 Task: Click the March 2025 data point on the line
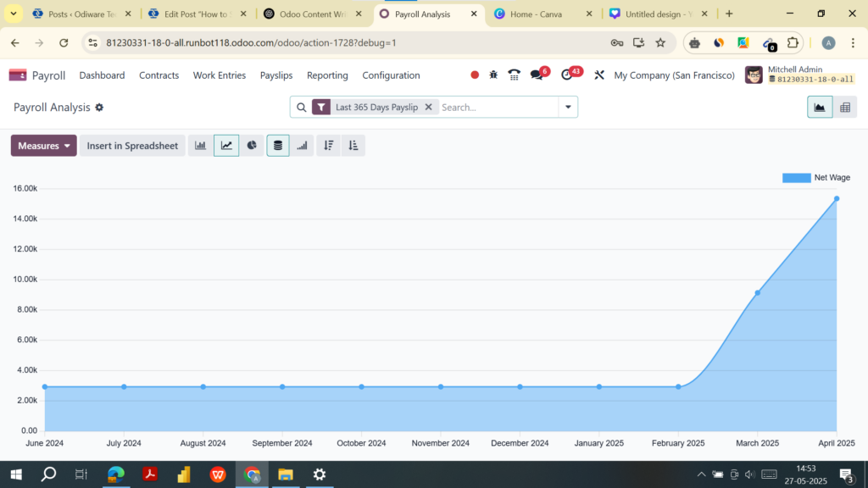point(757,291)
